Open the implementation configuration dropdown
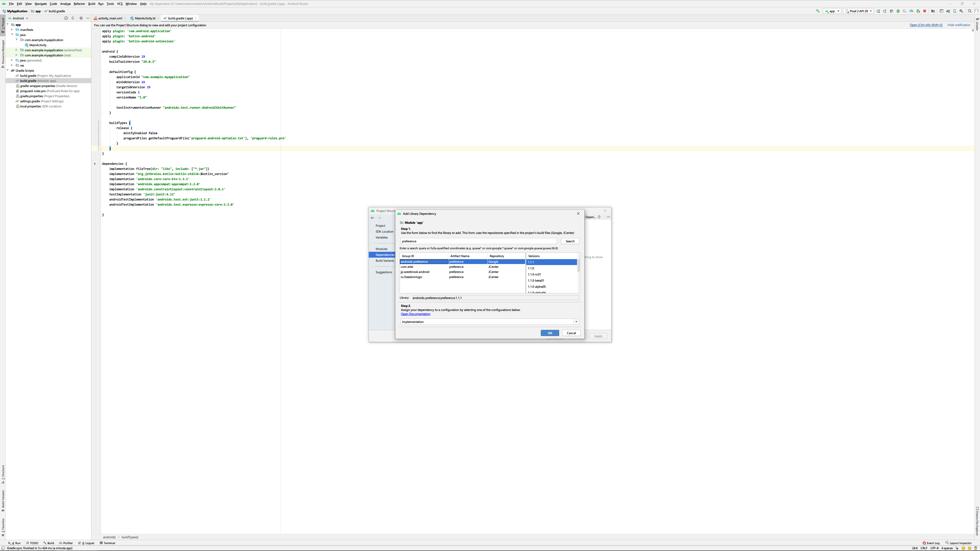This screenshot has height=551, width=980. 576,322
